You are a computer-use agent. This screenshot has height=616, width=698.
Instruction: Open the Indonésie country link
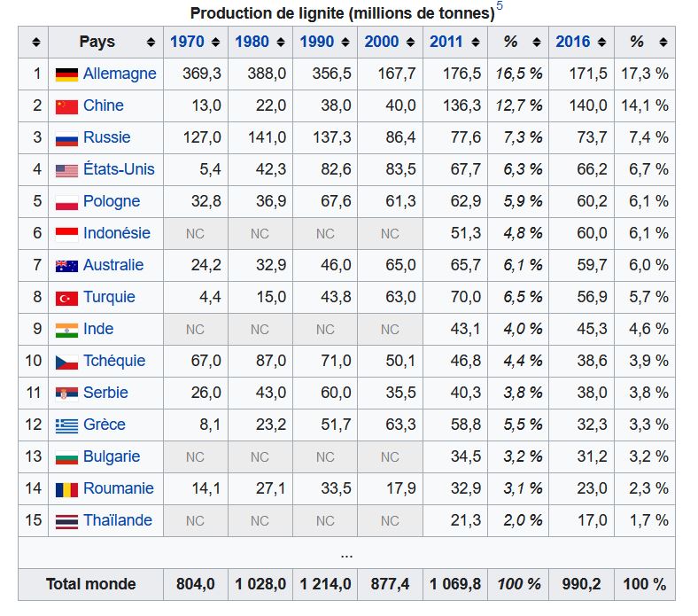117,233
